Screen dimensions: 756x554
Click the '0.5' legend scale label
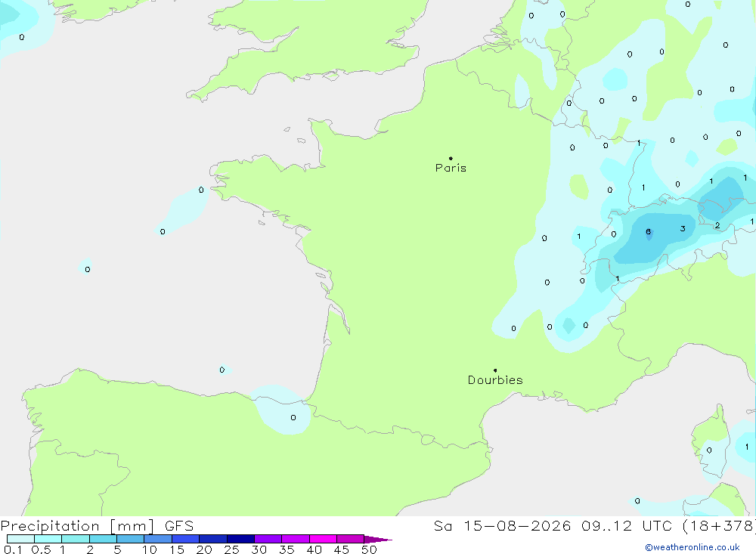[41, 549]
